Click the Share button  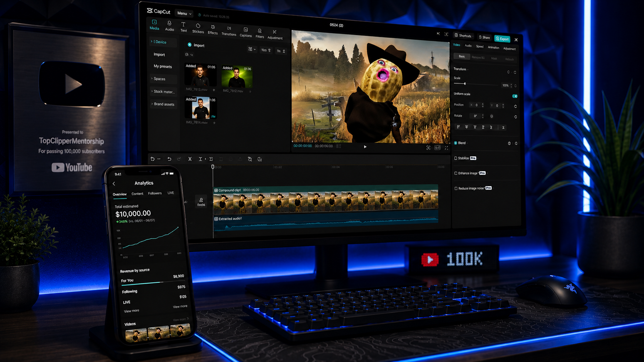point(485,37)
